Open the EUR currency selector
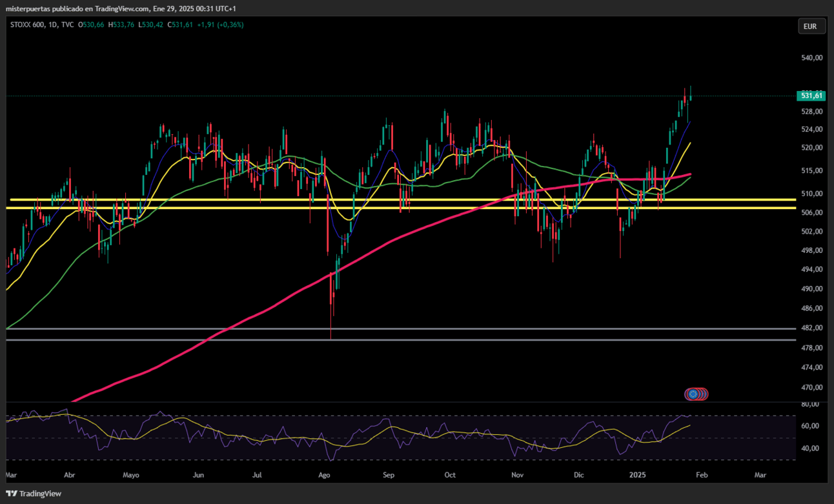This screenshot has width=834, height=504. click(x=810, y=26)
